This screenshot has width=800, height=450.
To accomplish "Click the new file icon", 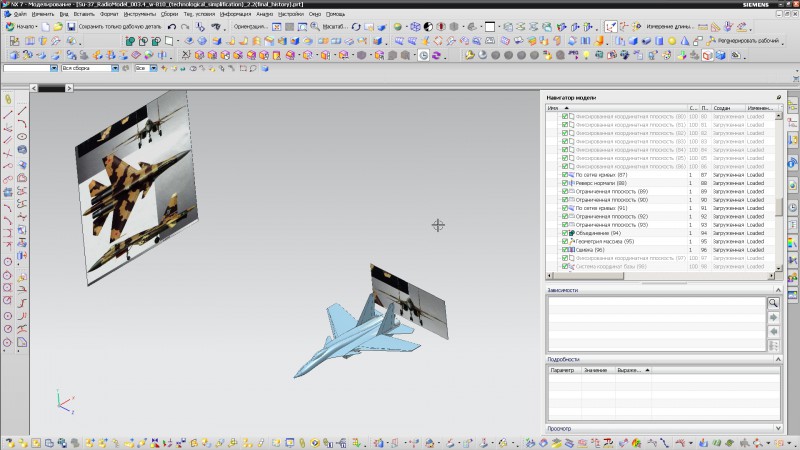I will [x=45, y=27].
